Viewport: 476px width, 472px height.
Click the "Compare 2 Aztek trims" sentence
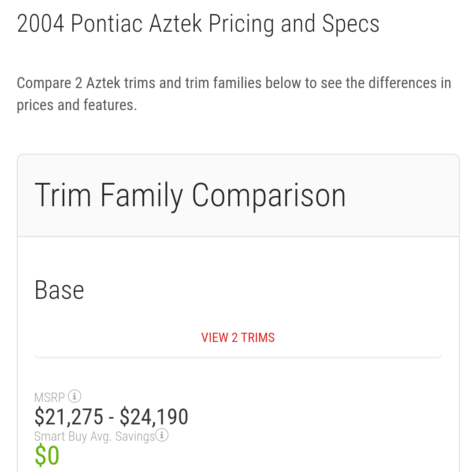[234, 83]
